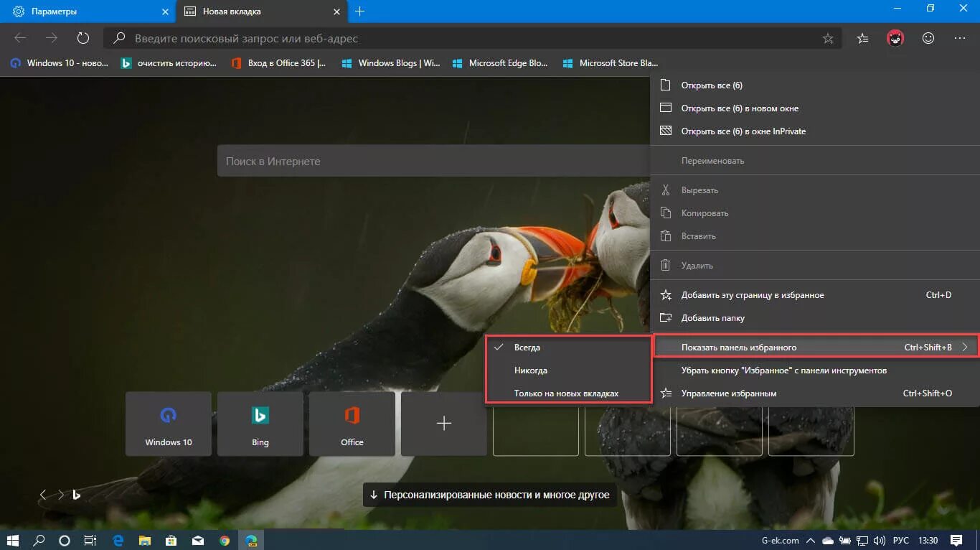Click the browser Back arrow
Screen dimensions: 980x550
point(20,38)
